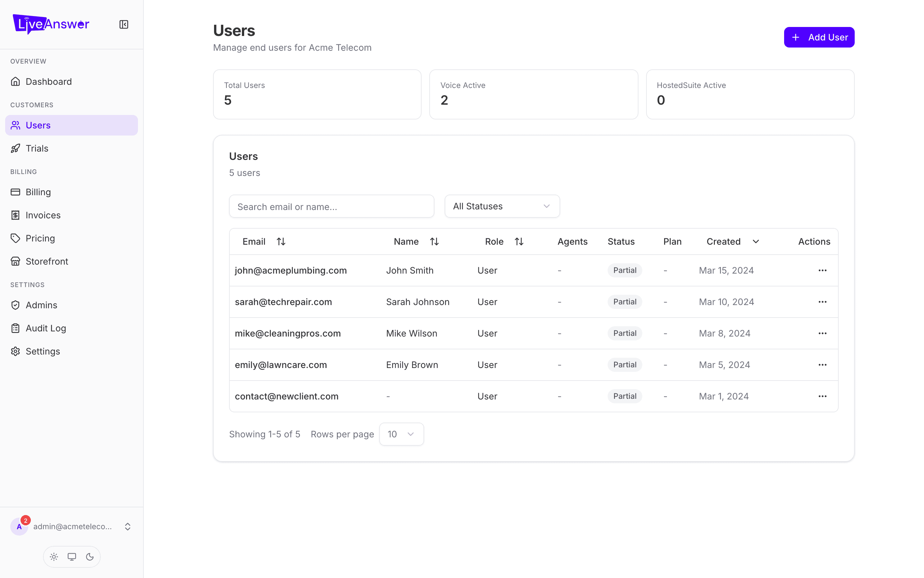Click email contact@newclient.com
Image resolution: width=924 pixels, height=578 pixels.
[287, 397]
